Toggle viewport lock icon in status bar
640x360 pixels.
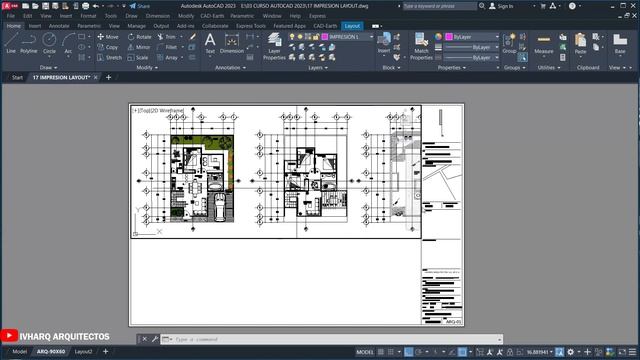click(x=510, y=352)
